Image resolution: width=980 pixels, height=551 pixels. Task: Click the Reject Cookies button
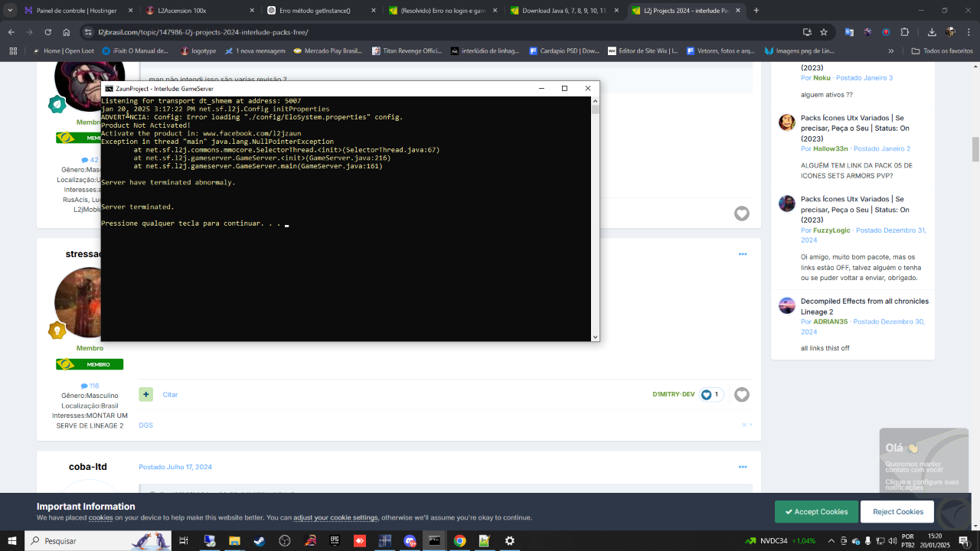[x=897, y=511]
